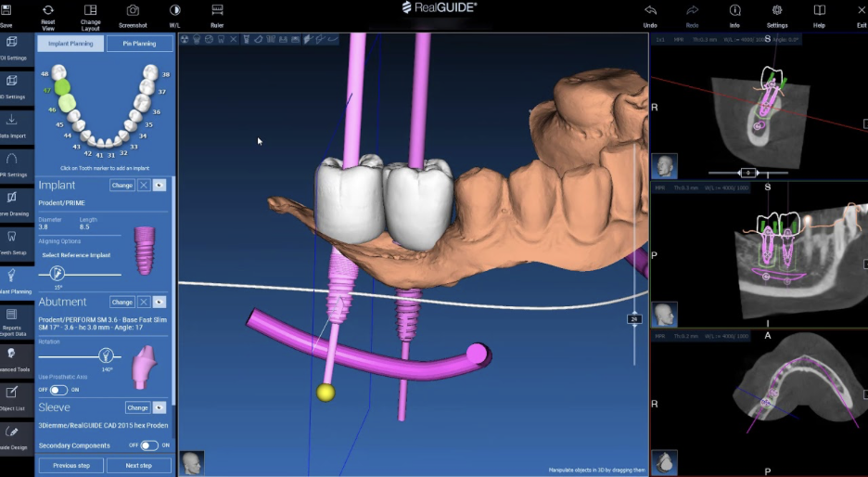Open the Change Layout options

[x=91, y=14]
